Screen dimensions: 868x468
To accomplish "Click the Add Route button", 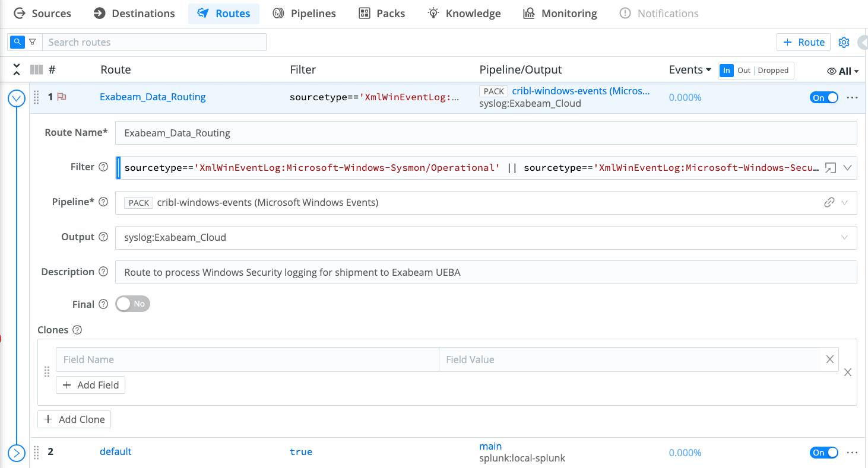I will point(804,42).
